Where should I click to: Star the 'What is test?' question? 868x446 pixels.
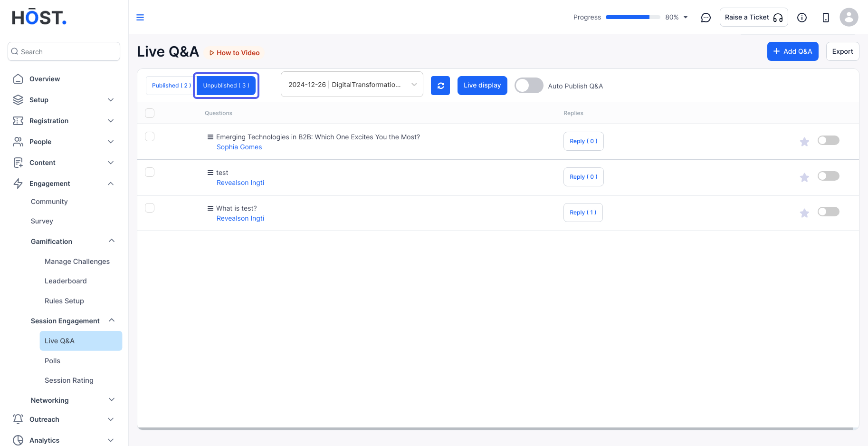pyautogui.click(x=804, y=213)
